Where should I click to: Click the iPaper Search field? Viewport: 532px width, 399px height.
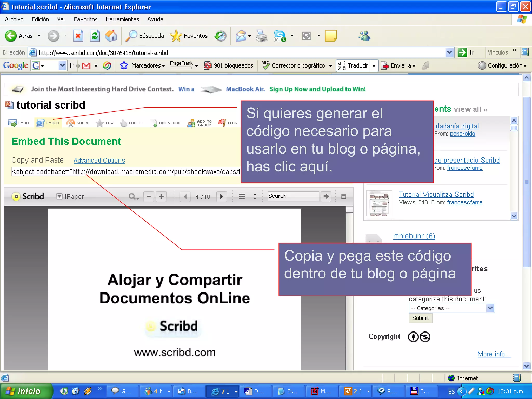point(293,196)
